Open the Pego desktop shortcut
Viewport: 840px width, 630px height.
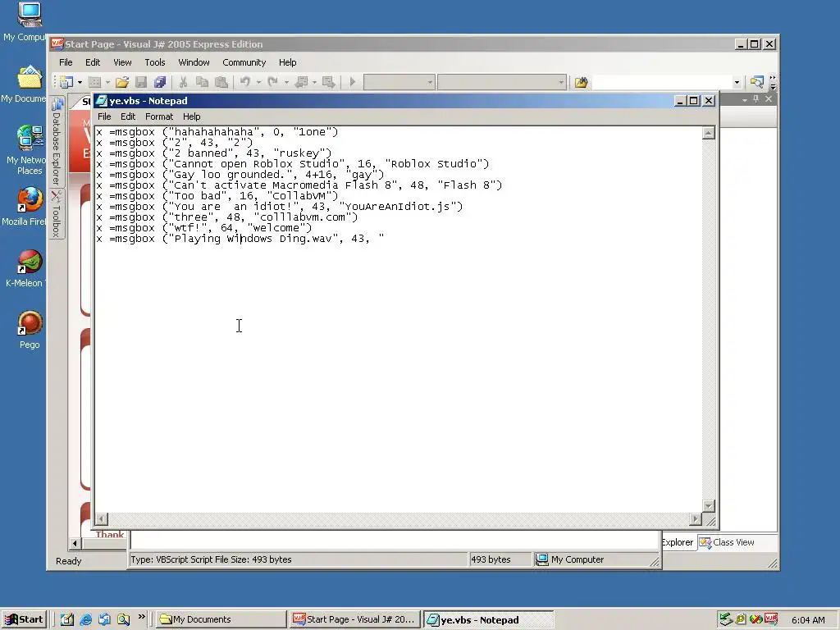[29, 330]
